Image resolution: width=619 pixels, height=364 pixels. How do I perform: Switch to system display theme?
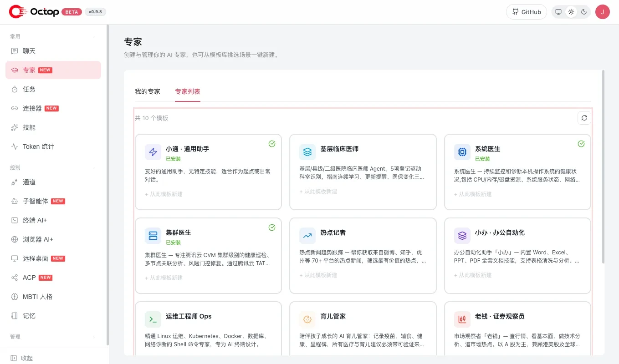pos(558,12)
